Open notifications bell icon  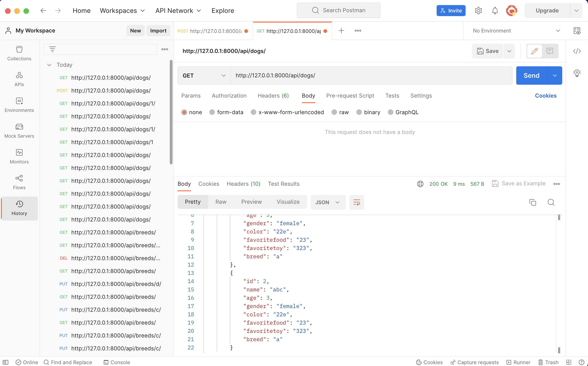[x=495, y=11]
